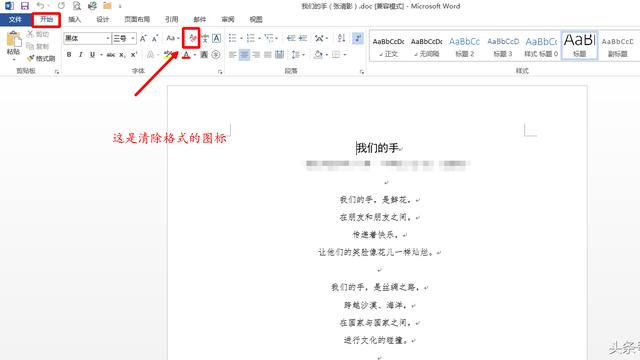The image size is (640, 360).
Task: Open folder icon in quick access toolbar
Action: 107,6
